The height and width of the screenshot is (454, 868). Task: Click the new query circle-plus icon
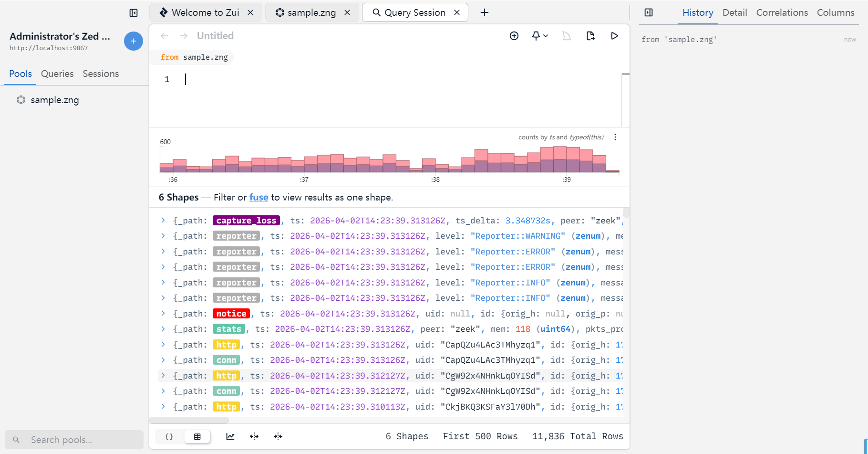click(514, 36)
